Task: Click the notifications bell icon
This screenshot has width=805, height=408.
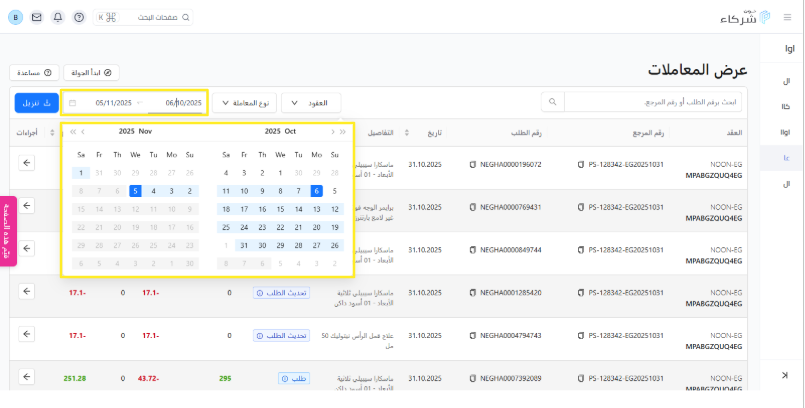Action: (x=57, y=18)
